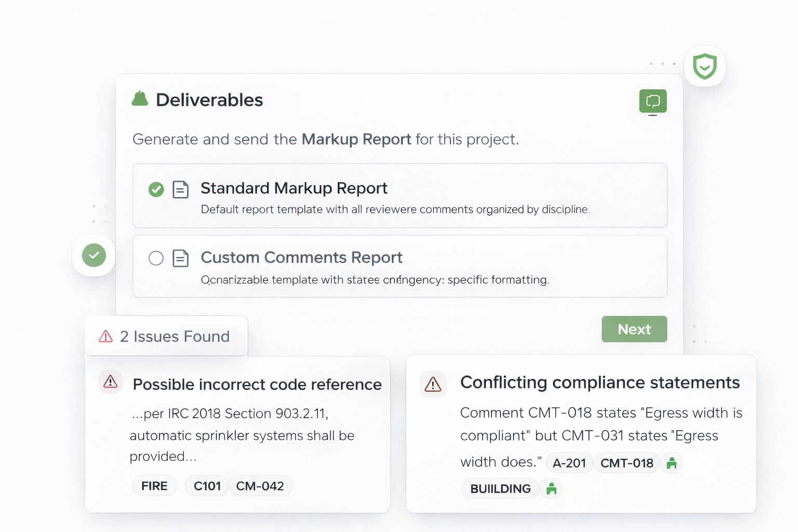Click the Deliverables bell icon
The image size is (798, 532).
pyautogui.click(x=140, y=99)
